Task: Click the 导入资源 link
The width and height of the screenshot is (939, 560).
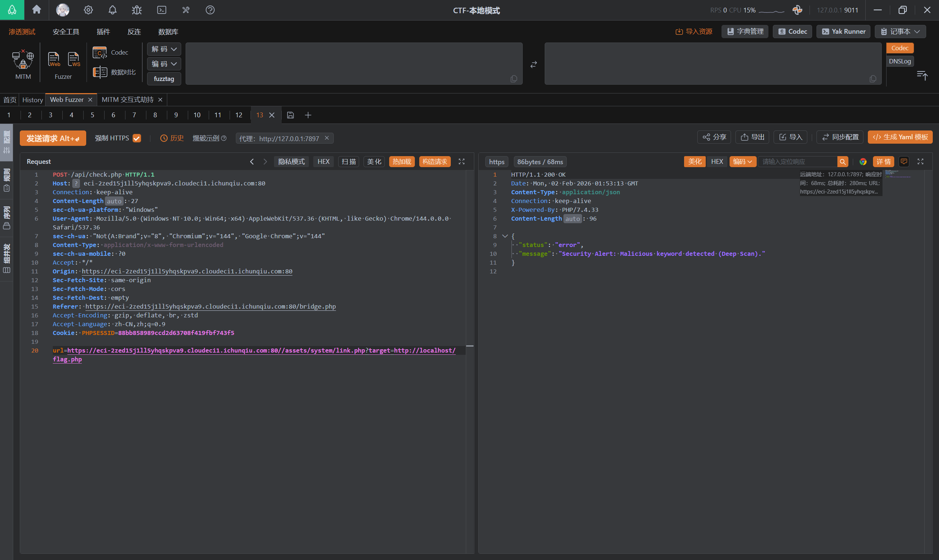Action: tap(694, 31)
